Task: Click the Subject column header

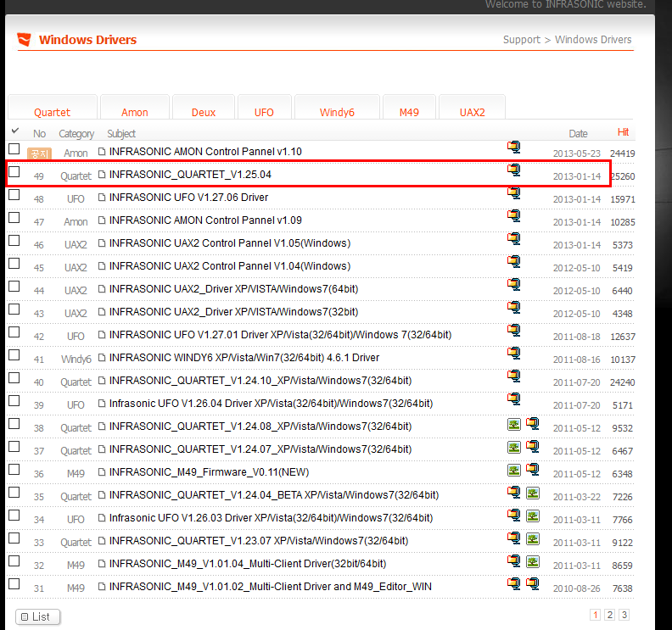Action: click(x=121, y=134)
